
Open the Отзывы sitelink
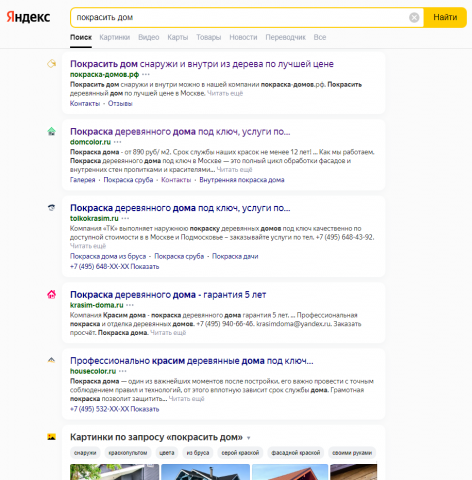point(120,104)
